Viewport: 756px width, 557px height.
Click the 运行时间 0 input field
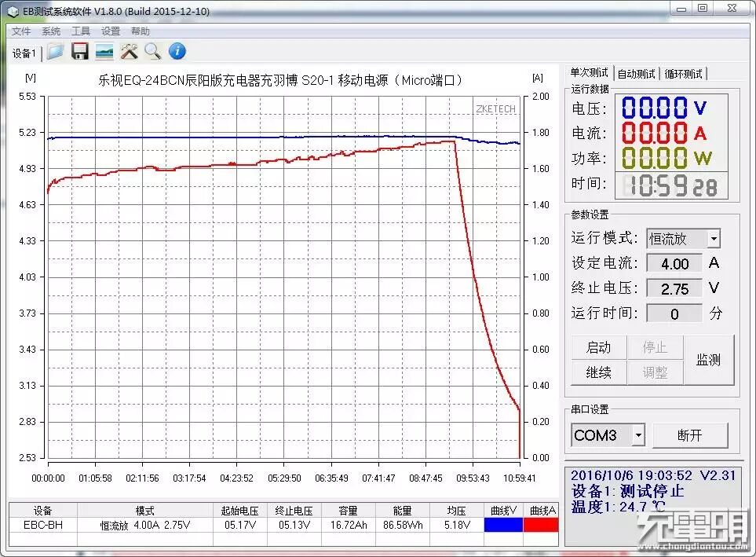click(x=674, y=313)
